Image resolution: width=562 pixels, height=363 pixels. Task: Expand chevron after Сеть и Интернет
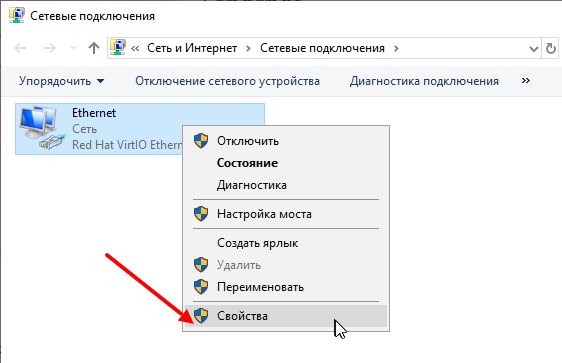pyautogui.click(x=248, y=48)
